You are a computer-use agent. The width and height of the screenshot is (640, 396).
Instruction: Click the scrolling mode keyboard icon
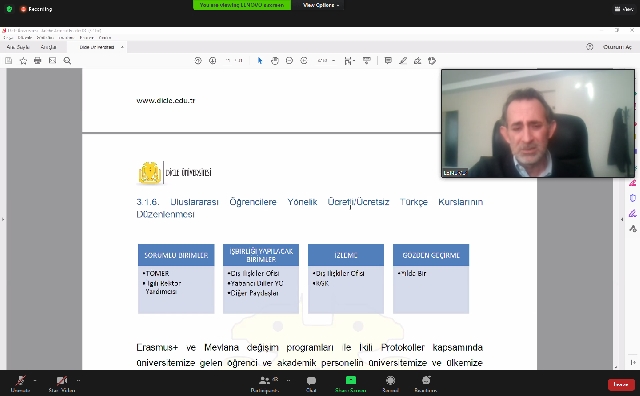click(367, 61)
